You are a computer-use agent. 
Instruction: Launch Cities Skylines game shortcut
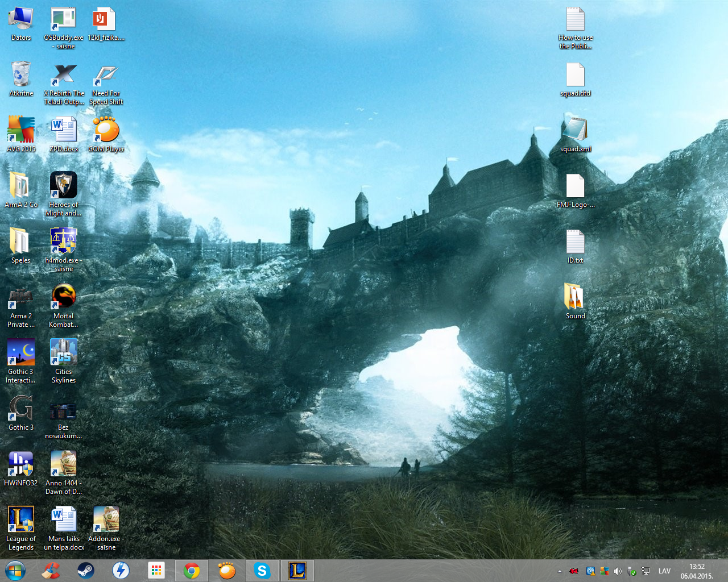point(64,362)
